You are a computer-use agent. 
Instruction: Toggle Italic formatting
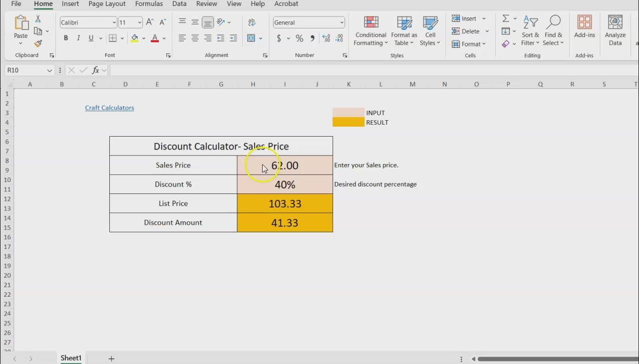coord(78,38)
